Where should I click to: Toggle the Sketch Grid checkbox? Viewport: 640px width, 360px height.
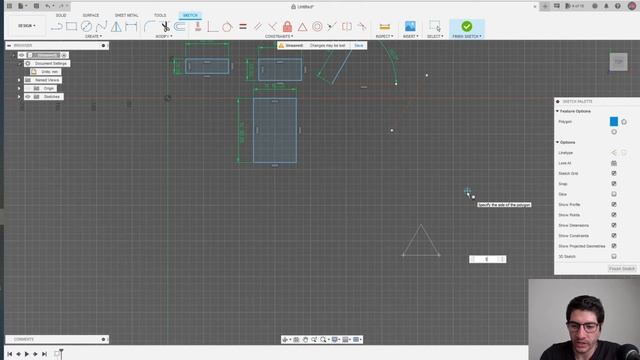pos(613,173)
